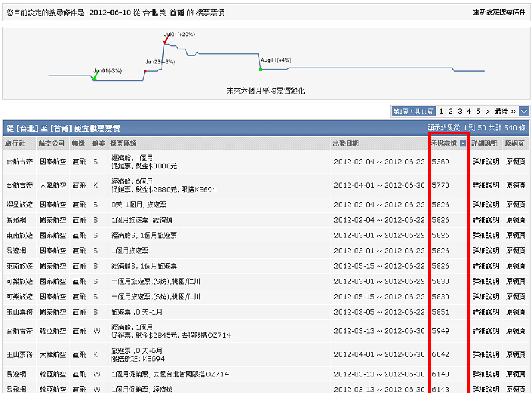The height and width of the screenshot is (393, 532).
Task: Click 韓亞航空 in the 5949 fare row
Action: coord(53,331)
